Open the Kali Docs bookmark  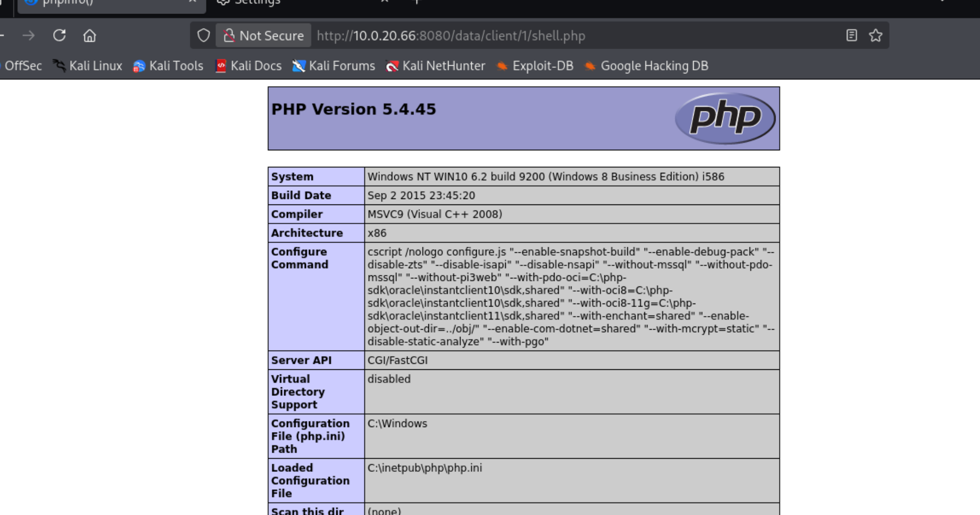point(249,66)
